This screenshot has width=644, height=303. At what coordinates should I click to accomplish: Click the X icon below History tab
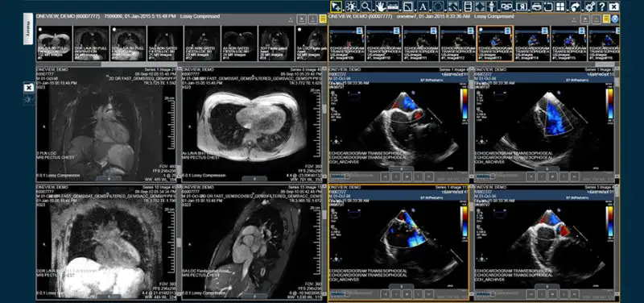tap(28, 88)
